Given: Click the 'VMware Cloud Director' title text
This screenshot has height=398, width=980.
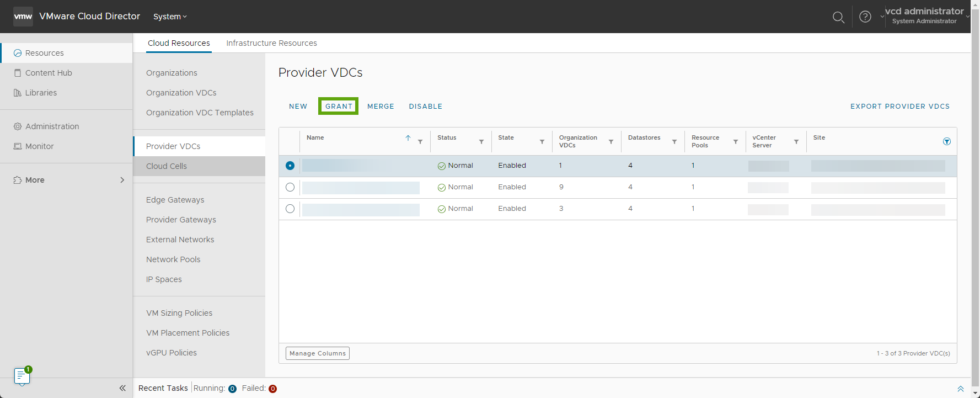Looking at the screenshot, I should (90, 17).
